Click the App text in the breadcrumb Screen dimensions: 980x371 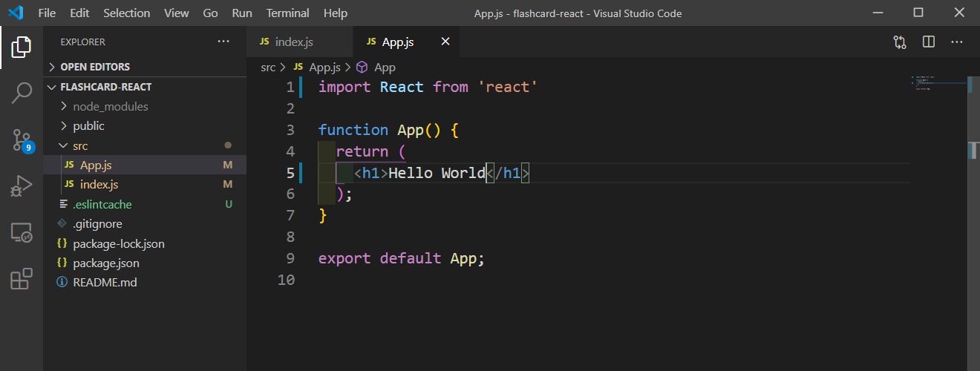coord(385,67)
